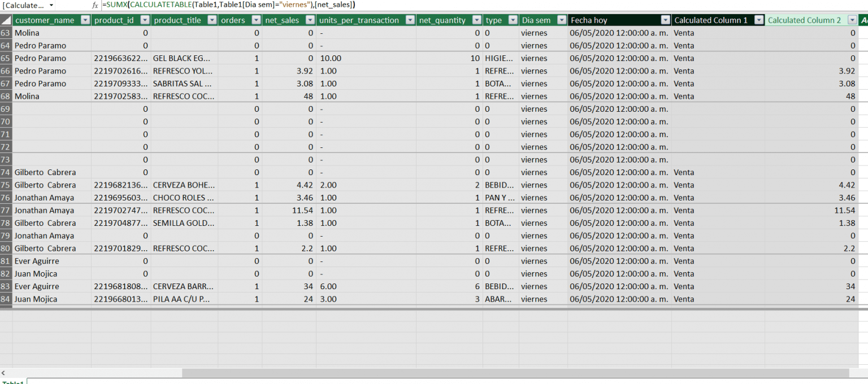Click the formula bar containing the SUMX formula
This screenshot has height=384, width=868.
pos(226,5)
